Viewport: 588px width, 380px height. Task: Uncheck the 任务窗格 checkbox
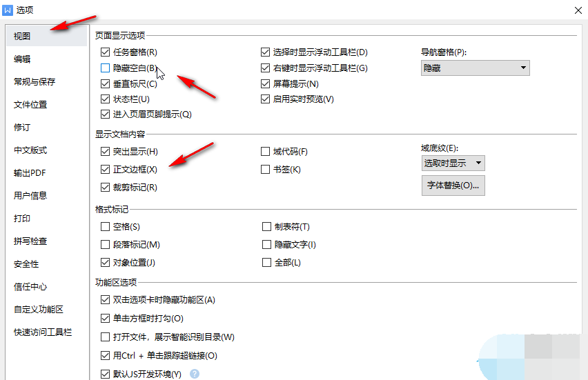[105, 52]
